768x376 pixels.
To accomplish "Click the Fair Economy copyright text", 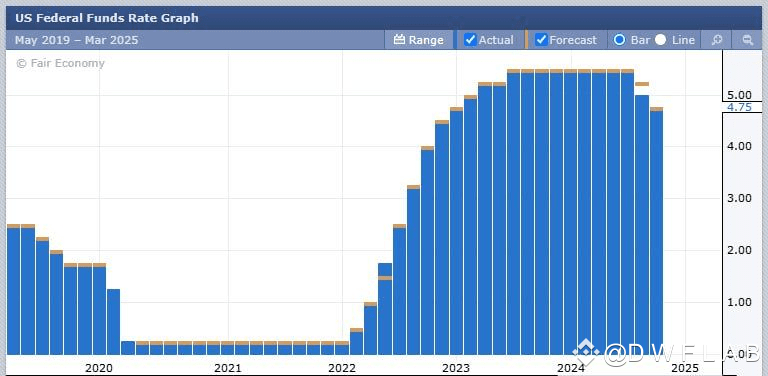I will tap(60, 63).
